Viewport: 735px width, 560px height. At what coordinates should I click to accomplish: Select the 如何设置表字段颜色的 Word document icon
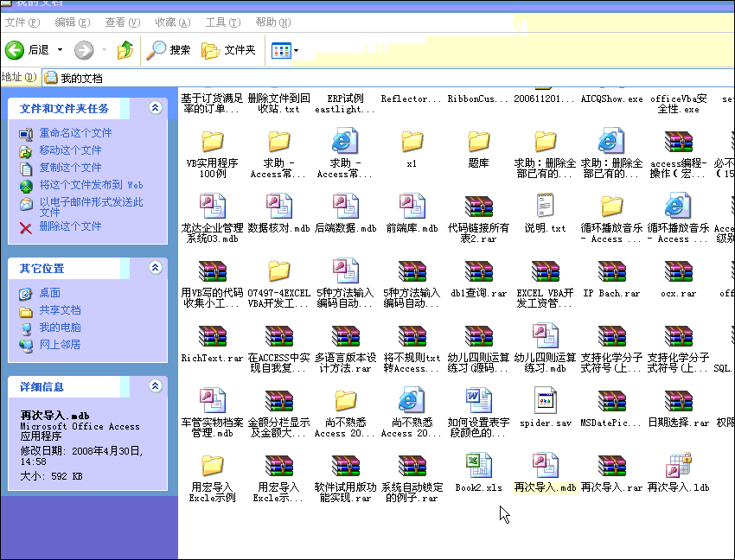[478, 400]
